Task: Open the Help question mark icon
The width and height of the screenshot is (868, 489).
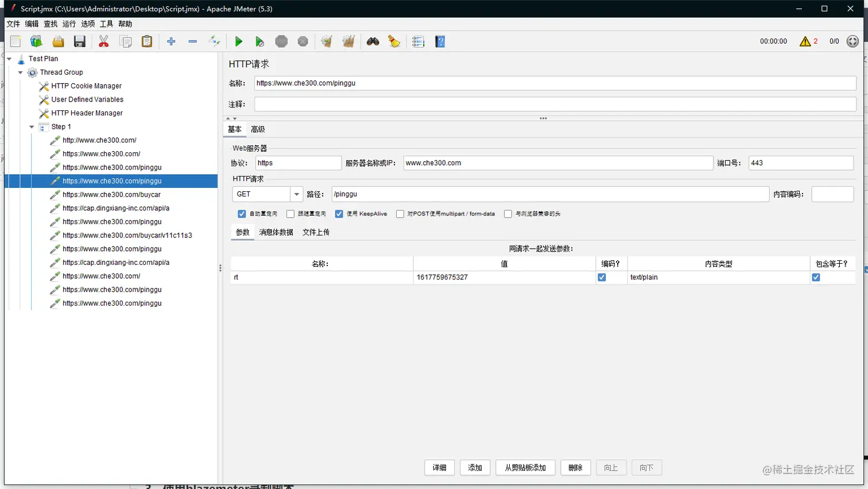Action: tap(440, 41)
